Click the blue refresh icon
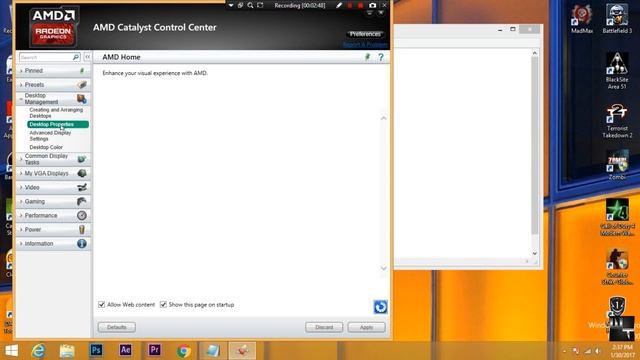This screenshot has width=640, height=360. pos(380,307)
